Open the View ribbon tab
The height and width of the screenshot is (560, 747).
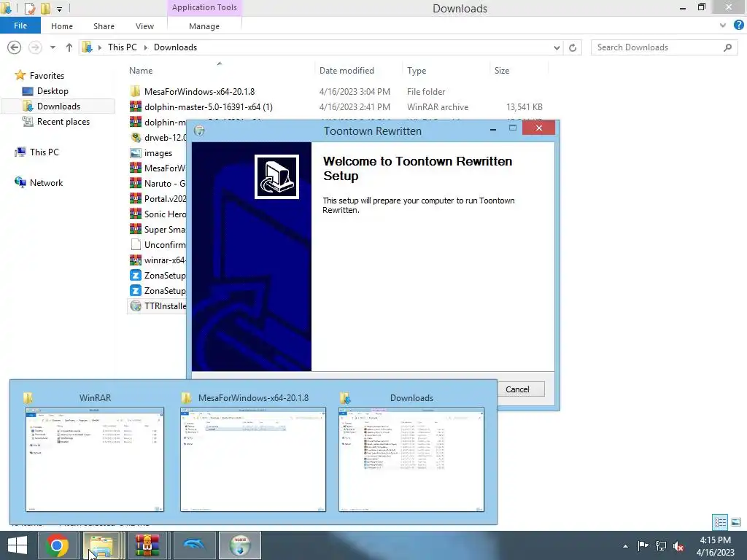[x=144, y=26]
